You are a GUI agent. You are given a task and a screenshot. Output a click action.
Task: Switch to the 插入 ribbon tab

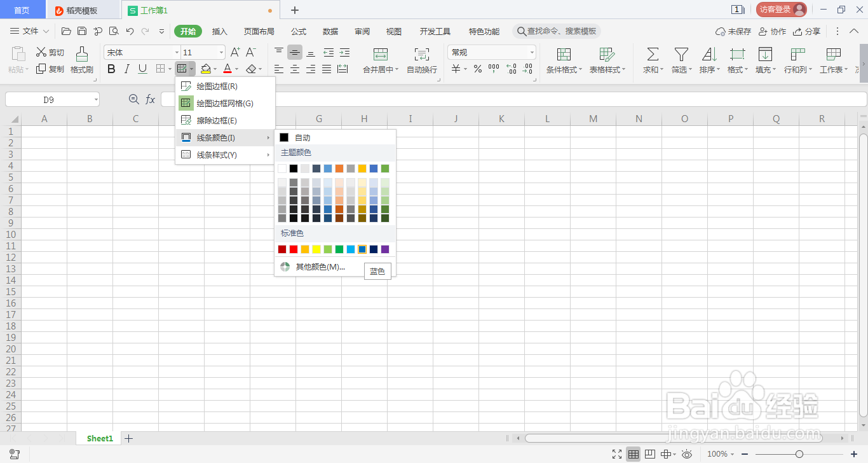tap(219, 31)
